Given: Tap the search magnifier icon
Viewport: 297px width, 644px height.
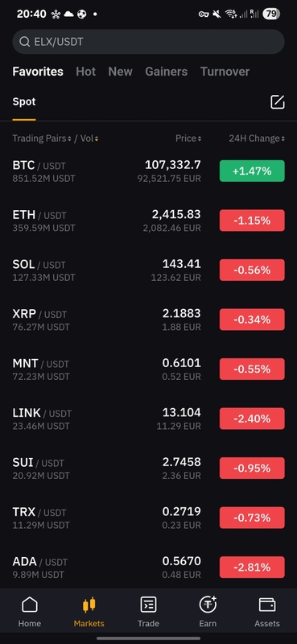Looking at the screenshot, I should click(24, 42).
